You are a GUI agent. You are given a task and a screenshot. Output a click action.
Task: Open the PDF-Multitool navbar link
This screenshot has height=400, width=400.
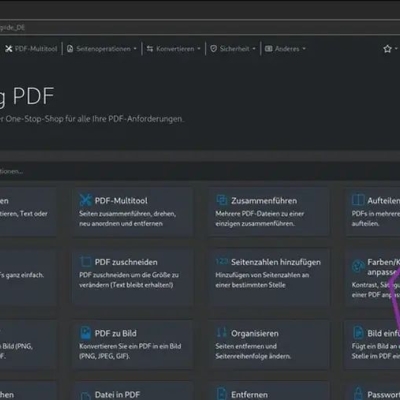(31, 49)
